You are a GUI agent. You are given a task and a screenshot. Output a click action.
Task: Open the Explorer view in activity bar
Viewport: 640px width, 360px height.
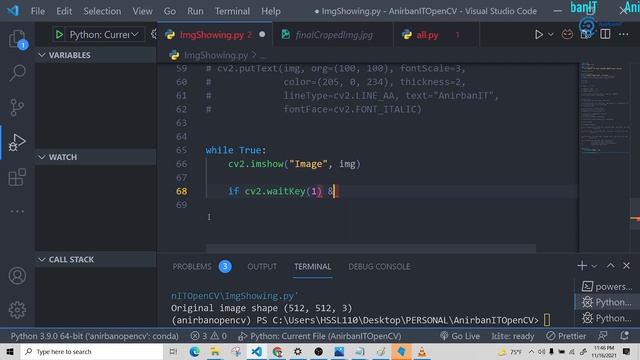[17, 39]
